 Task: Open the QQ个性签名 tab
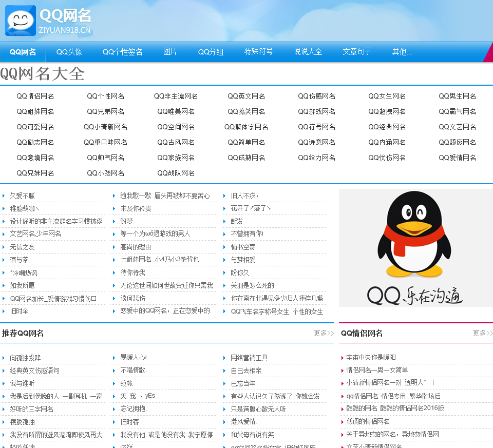(123, 52)
